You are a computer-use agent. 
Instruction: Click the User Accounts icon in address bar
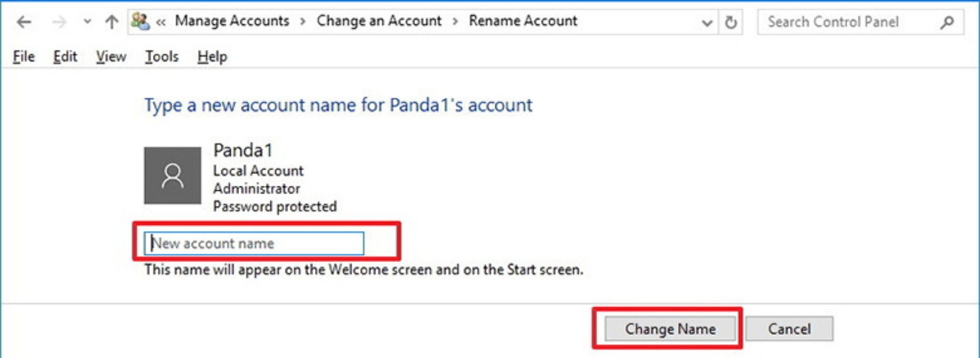[140, 22]
